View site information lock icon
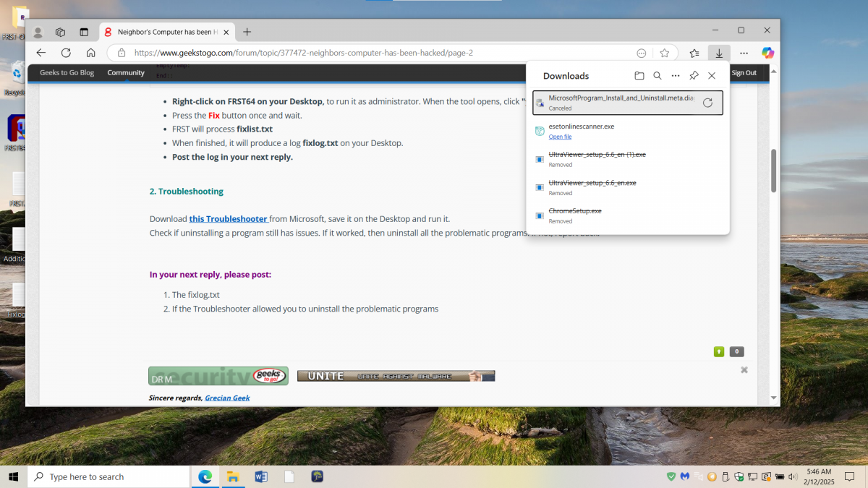Screen dimensions: 868x488 coord(122,53)
